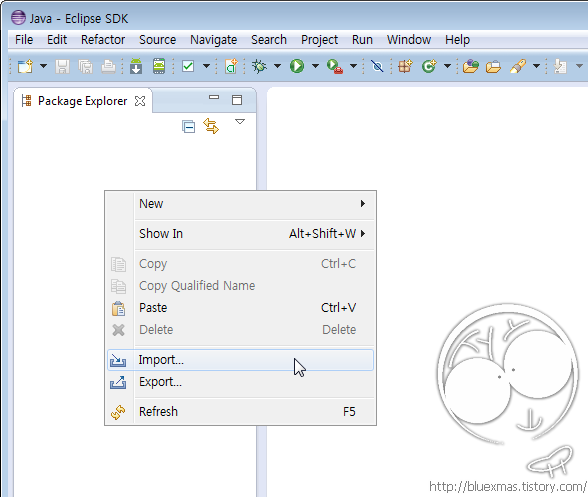The height and width of the screenshot is (497, 588).
Task: Open the File menu
Action: (x=24, y=40)
